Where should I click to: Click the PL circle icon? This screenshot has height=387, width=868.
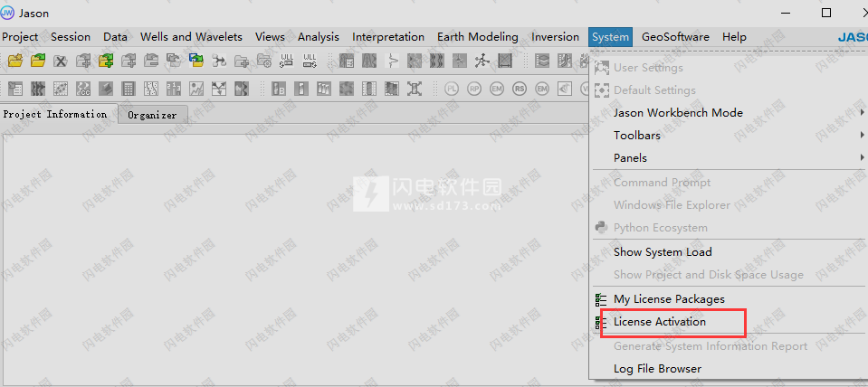coord(452,89)
